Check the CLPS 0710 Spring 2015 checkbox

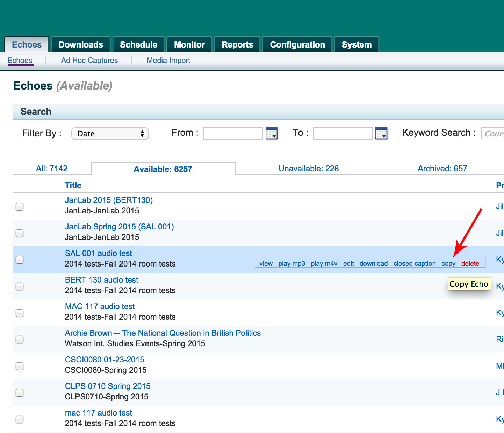coord(20,393)
